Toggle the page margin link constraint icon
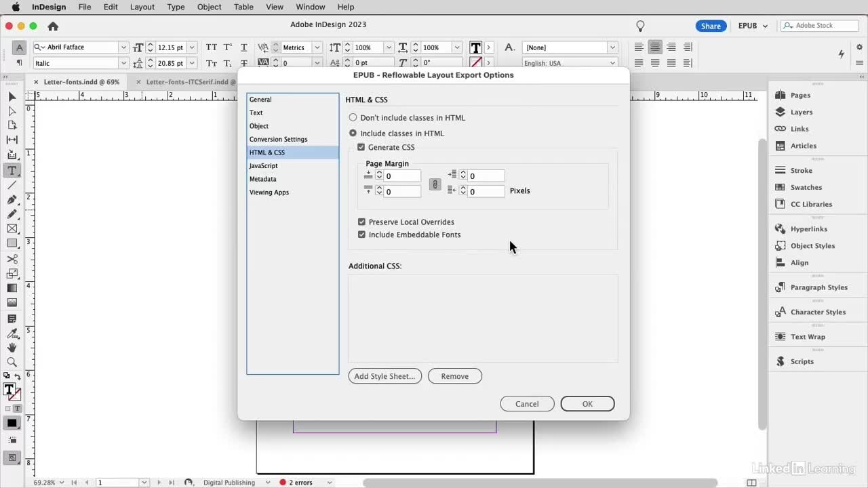The image size is (868, 488). (435, 184)
